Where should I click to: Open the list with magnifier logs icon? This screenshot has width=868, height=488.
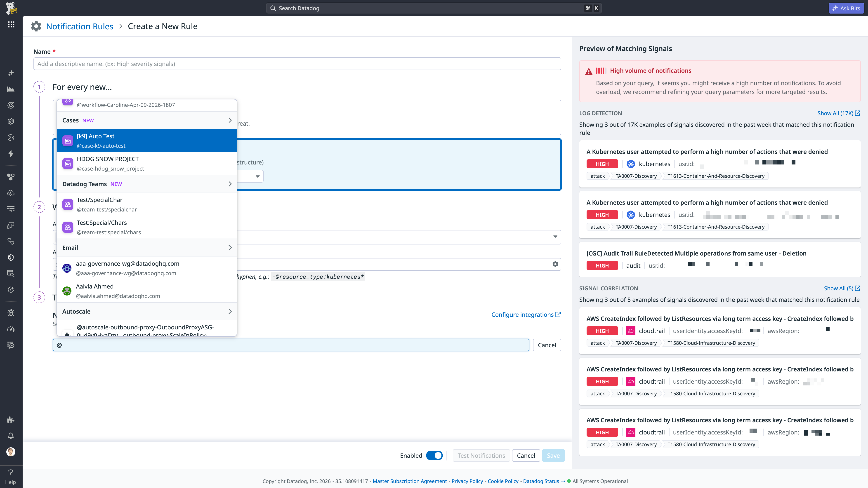(x=11, y=345)
